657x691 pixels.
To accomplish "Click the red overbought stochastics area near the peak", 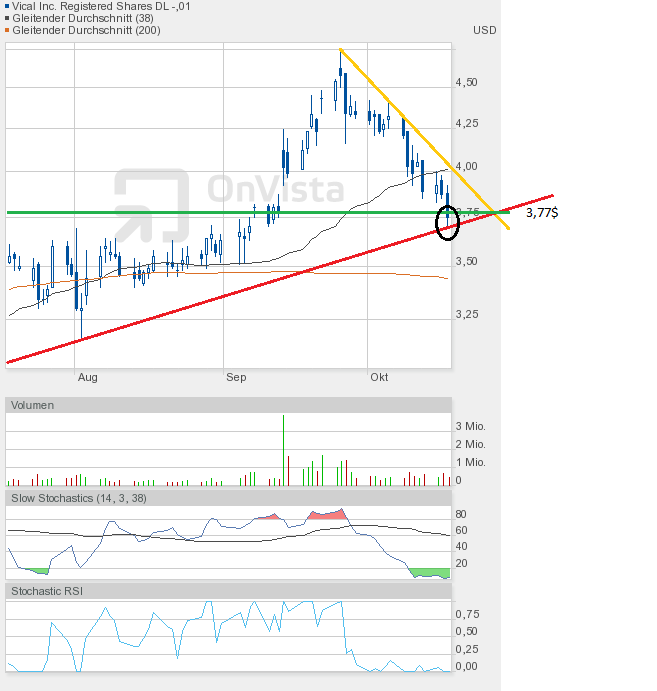I will tap(328, 514).
